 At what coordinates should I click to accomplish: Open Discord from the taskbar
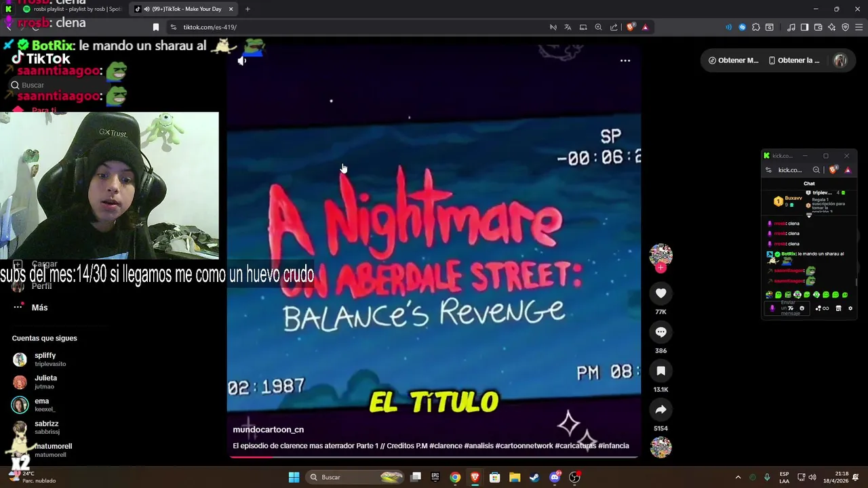pyautogui.click(x=555, y=477)
